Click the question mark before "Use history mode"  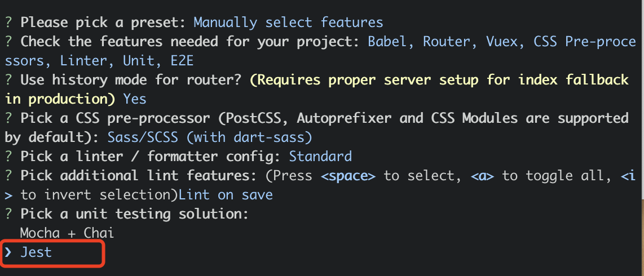pyautogui.click(x=8, y=80)
